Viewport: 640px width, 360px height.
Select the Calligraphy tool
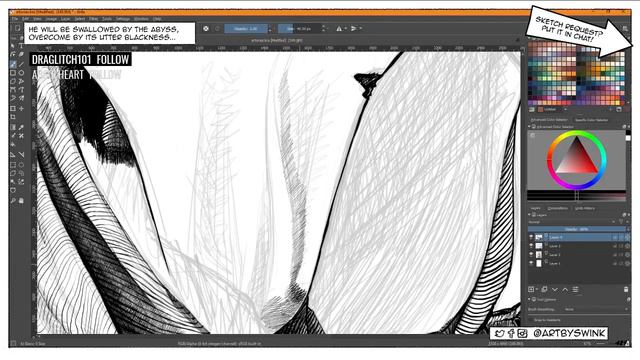tap(21, 54)
